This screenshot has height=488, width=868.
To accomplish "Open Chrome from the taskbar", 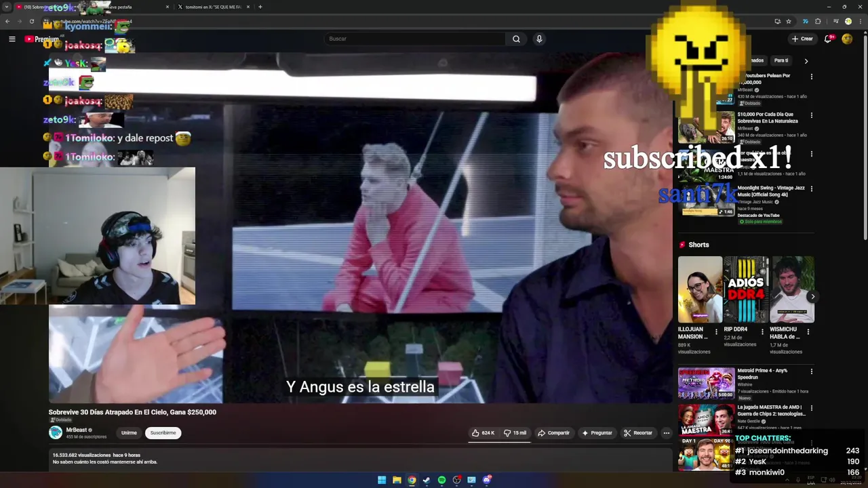I will tap(412, 480).
